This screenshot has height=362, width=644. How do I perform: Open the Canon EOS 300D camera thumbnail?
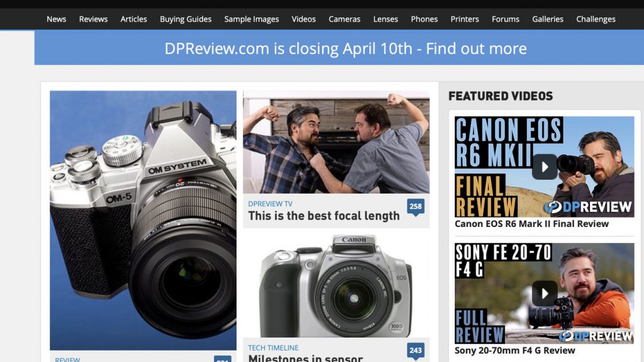tap(336, 286)
